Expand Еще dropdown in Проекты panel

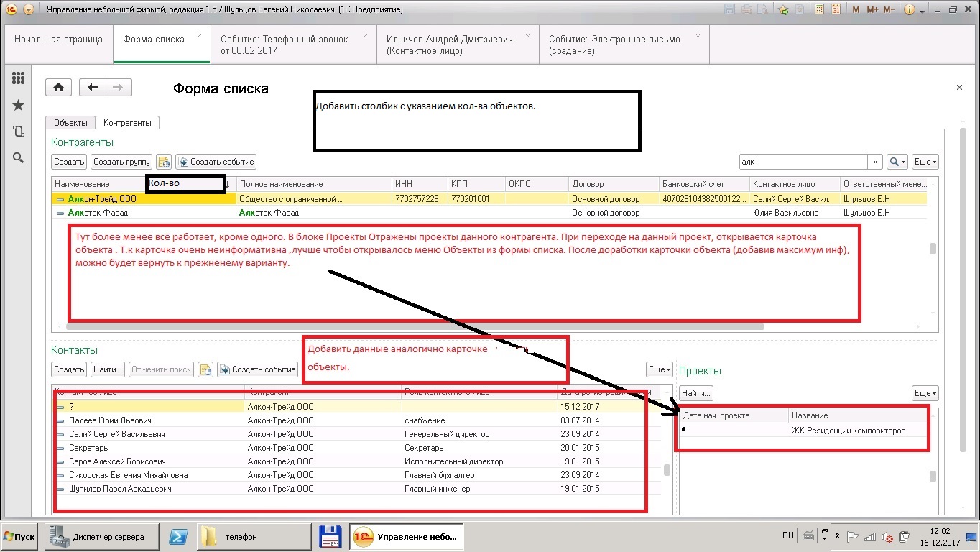coord(925,393)
